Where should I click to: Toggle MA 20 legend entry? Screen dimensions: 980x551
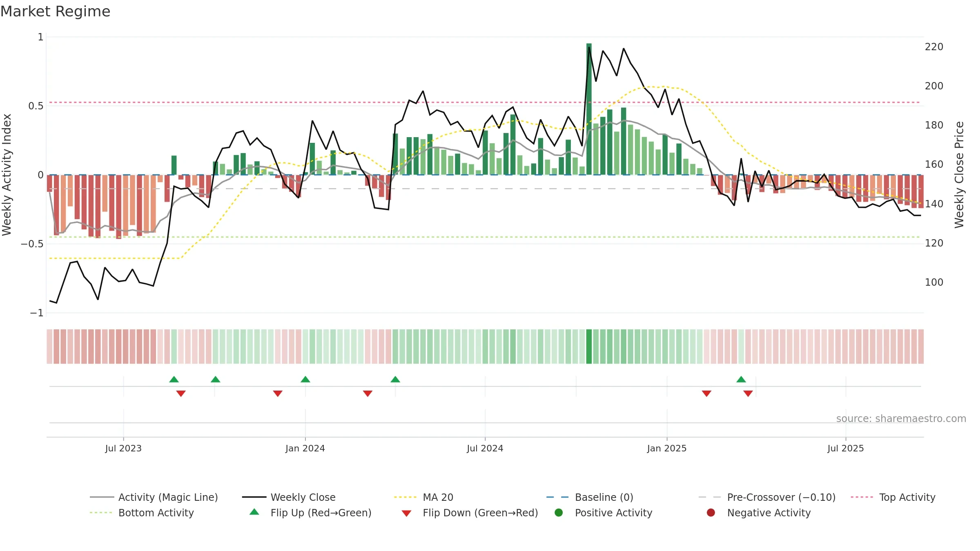[423, 497]
